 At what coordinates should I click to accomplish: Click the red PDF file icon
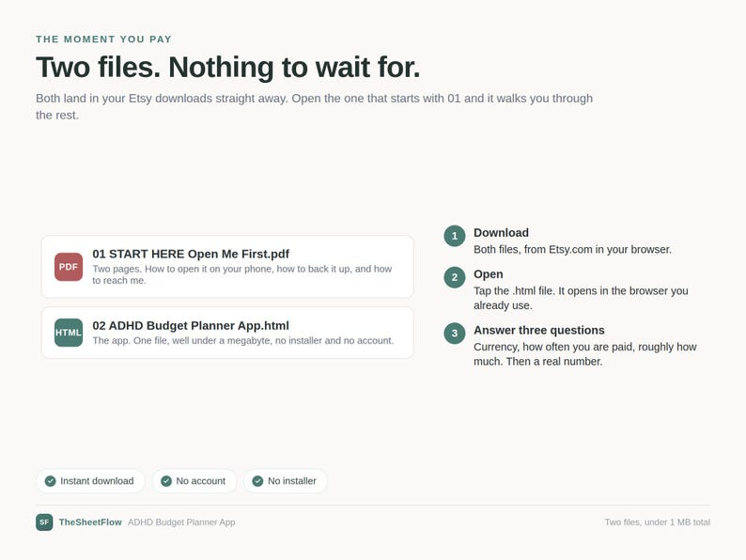tap(69, 267)
